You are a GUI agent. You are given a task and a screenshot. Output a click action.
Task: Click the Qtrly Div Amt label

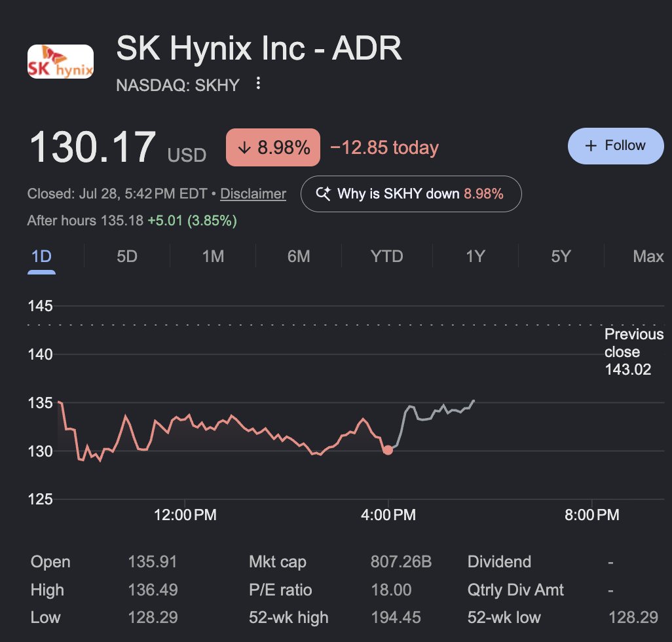click(x=515, y=590)
